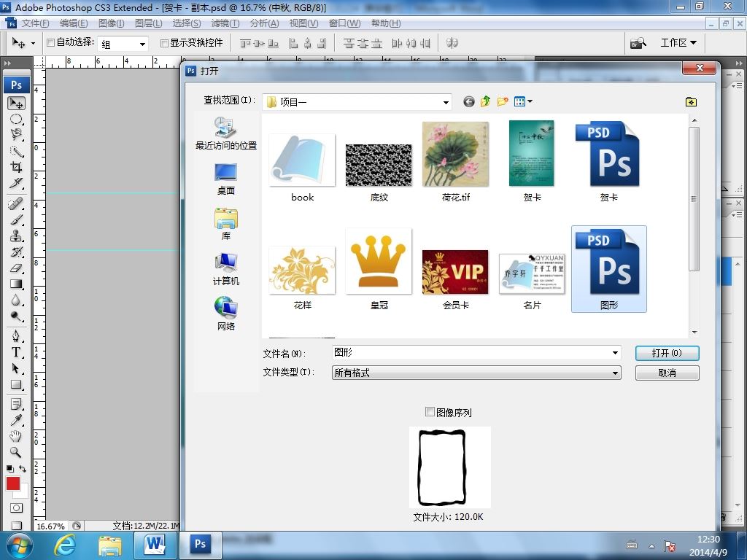Viewport: 747px width, 560px height.
Task: Open the view menu dropdown arrow
Action: click(530, 101)
